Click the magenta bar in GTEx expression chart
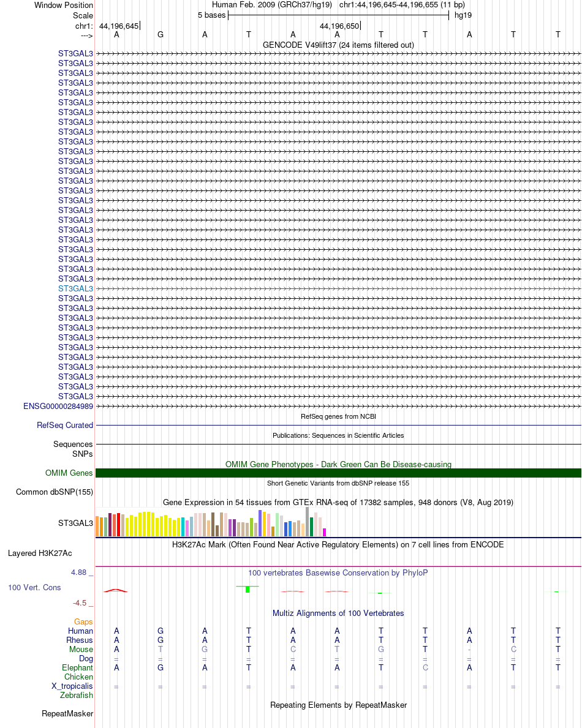Screen dimensions: 582x728 (325, 533)
